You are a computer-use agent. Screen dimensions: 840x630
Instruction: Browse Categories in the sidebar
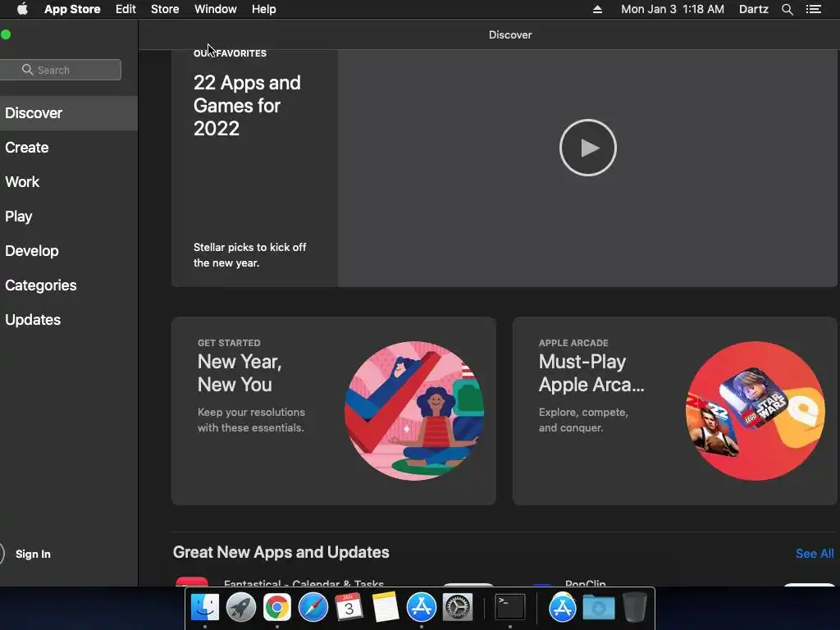coord(69,285)
